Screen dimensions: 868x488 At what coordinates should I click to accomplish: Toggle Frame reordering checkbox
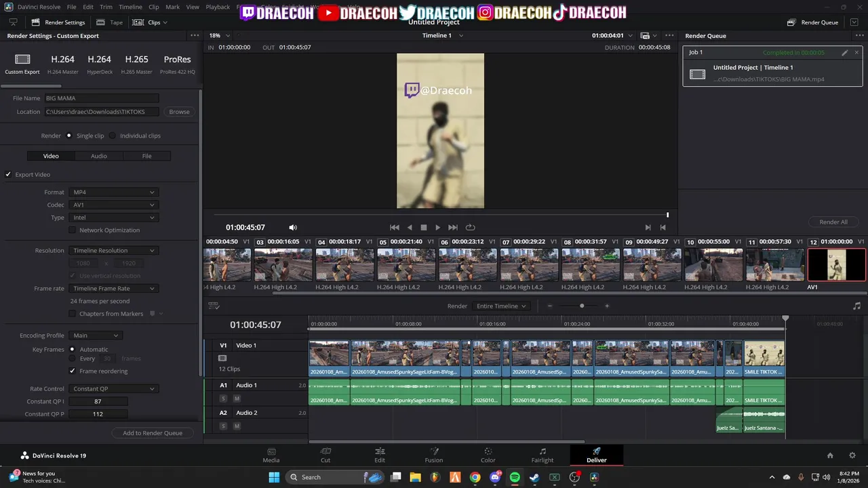73,371
